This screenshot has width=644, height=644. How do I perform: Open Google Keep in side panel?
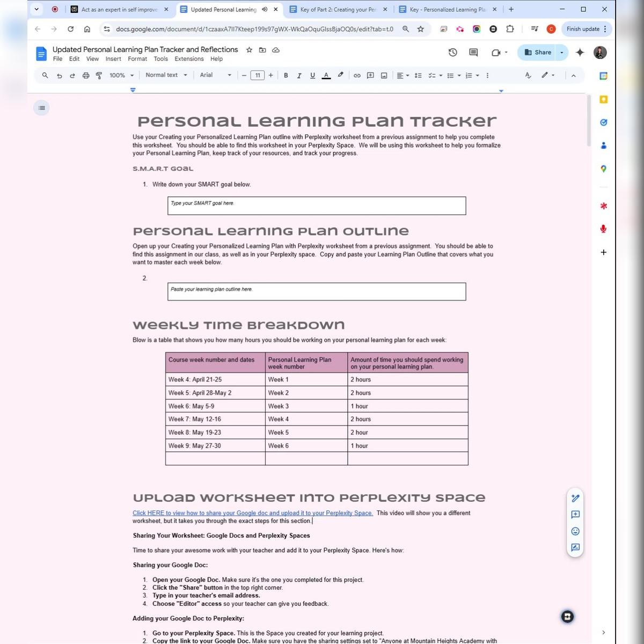click(603, 99)
